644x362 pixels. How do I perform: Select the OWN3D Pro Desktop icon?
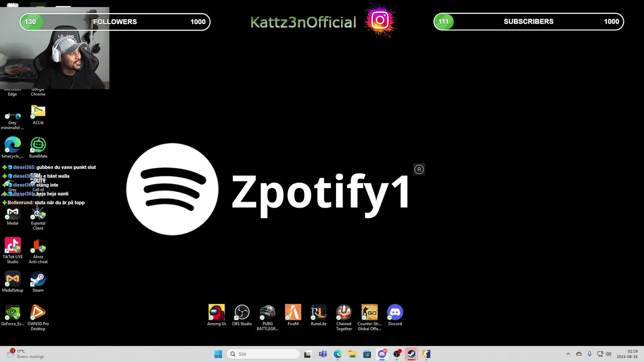[x=38, y=318]
